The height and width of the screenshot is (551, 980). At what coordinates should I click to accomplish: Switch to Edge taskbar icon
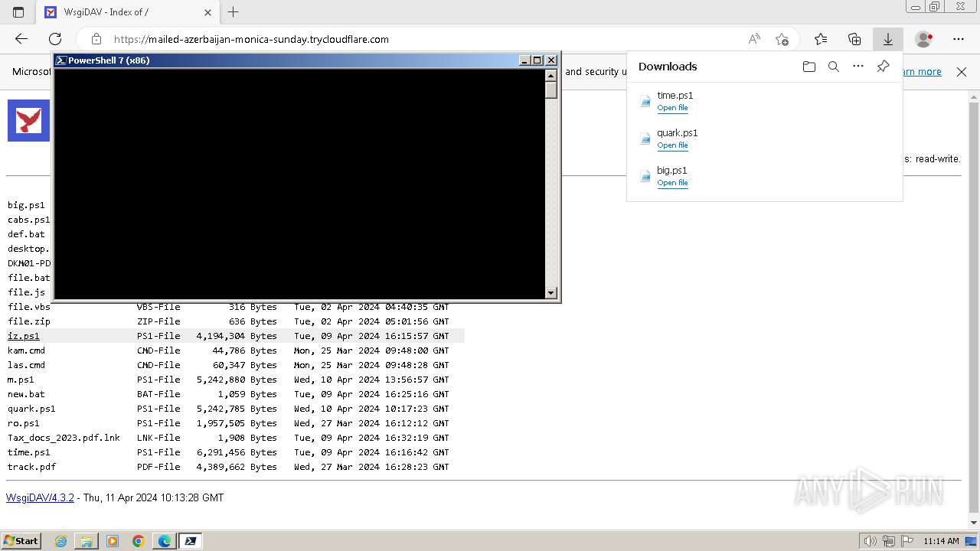(x=165, y=541)
